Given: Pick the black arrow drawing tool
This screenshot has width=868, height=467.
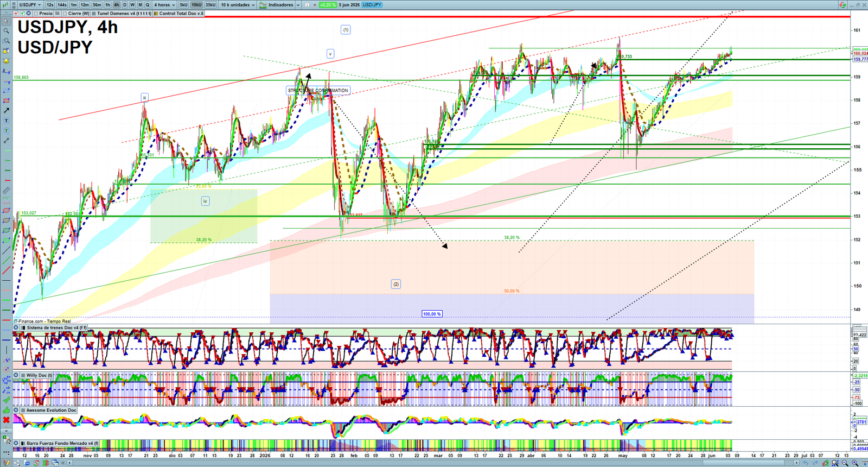Looking at the screenshot, I should [6, 110].
